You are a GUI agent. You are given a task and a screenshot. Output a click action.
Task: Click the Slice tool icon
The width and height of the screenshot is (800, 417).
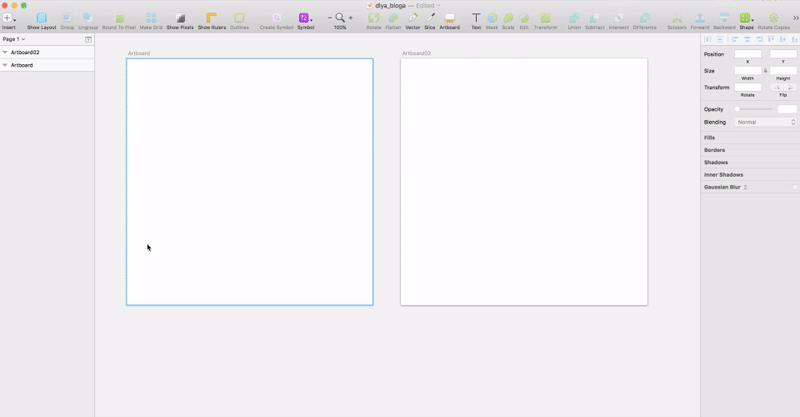[x=429, y=19]
